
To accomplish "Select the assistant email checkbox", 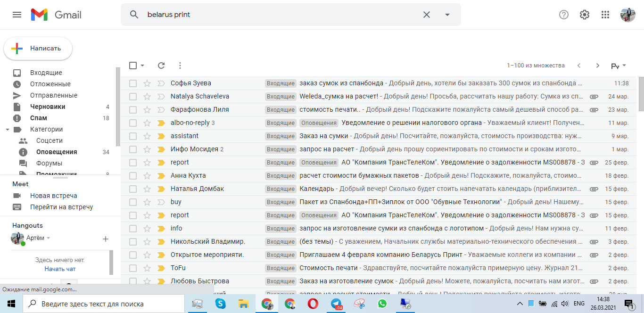I will click(x=133, y=136).
